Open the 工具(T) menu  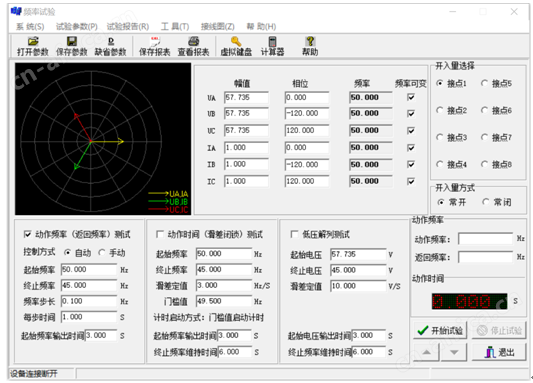pos(175,27)
